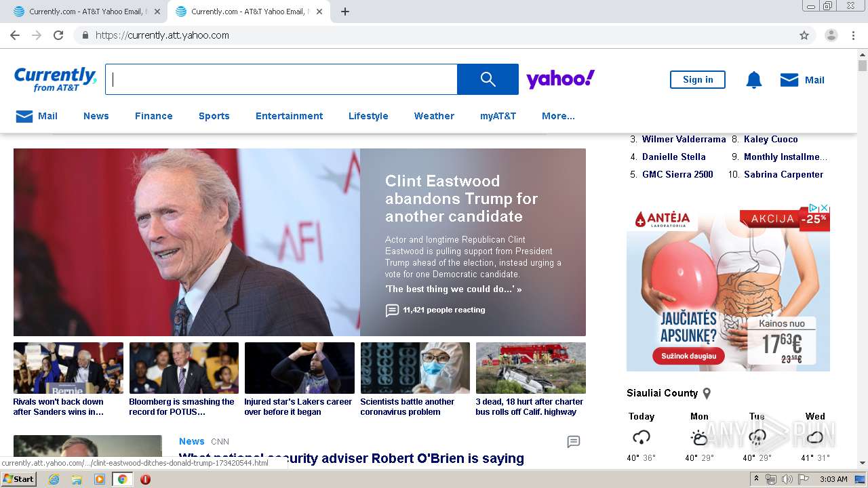This screenshot has height=488, width=868.
Task: Click the comment icon beside Eastwood reactions
Action: coord(392,310)
